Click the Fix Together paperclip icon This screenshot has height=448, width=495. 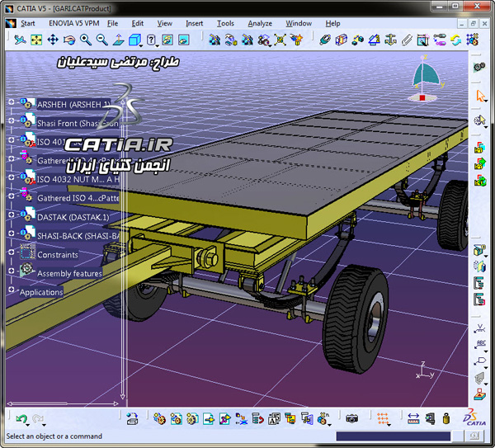coord(407,40)
